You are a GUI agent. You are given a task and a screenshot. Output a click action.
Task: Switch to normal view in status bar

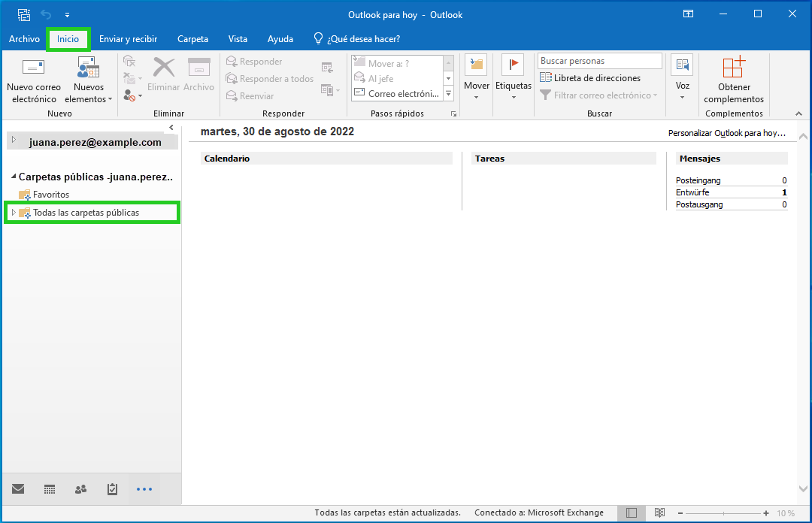click(x=632, y=513)
